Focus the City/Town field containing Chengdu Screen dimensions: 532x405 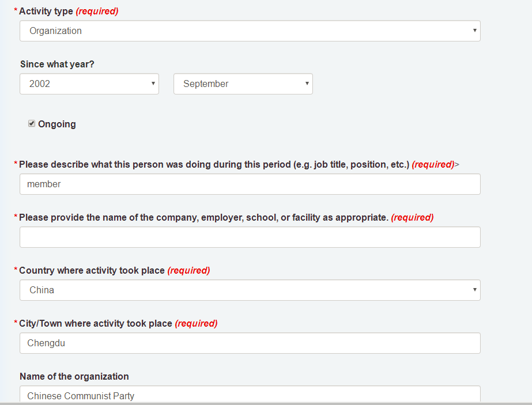pos(250,343)
